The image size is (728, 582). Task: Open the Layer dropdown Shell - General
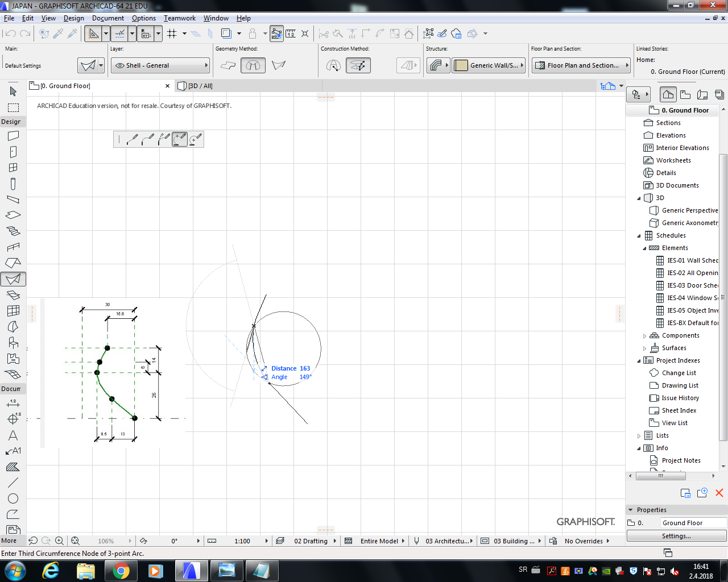(x=160, y=65)
